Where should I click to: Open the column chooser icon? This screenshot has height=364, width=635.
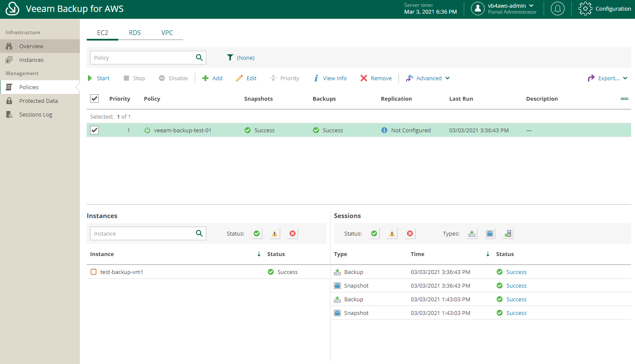(624, 99)
